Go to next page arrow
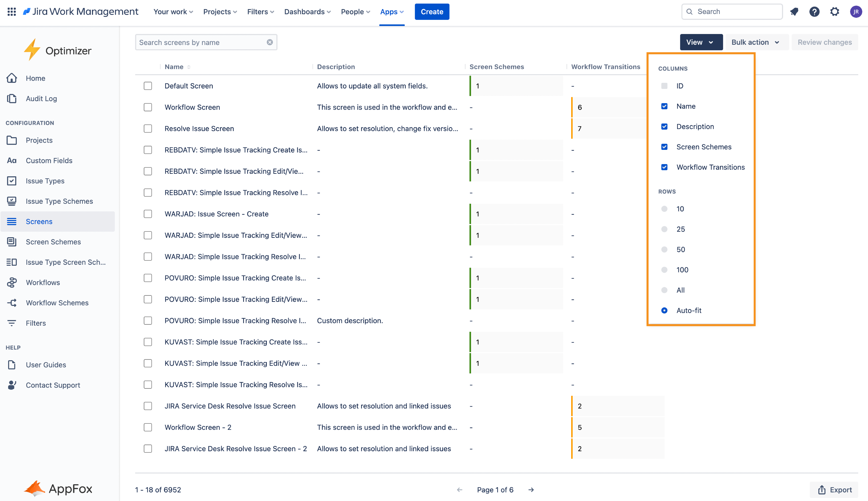The width and height of the screenshot is (868, 501). tap(531, 490)
